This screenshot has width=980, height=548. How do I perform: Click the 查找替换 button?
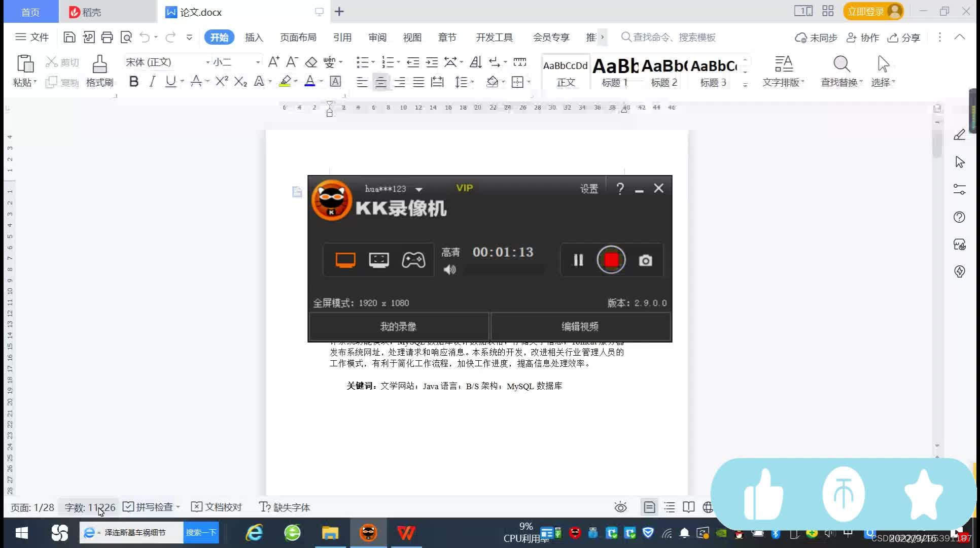pyautogui.click(x=842, y=71)
